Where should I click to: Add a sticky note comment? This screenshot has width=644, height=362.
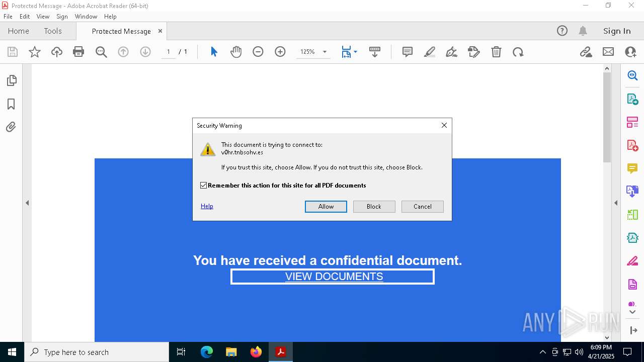408,52
